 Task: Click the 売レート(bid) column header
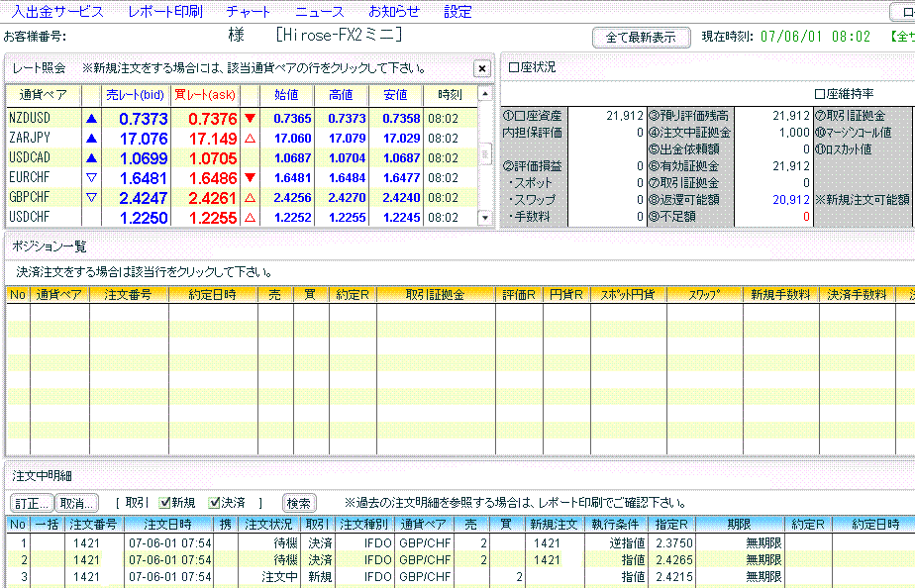tap(136, 95)
